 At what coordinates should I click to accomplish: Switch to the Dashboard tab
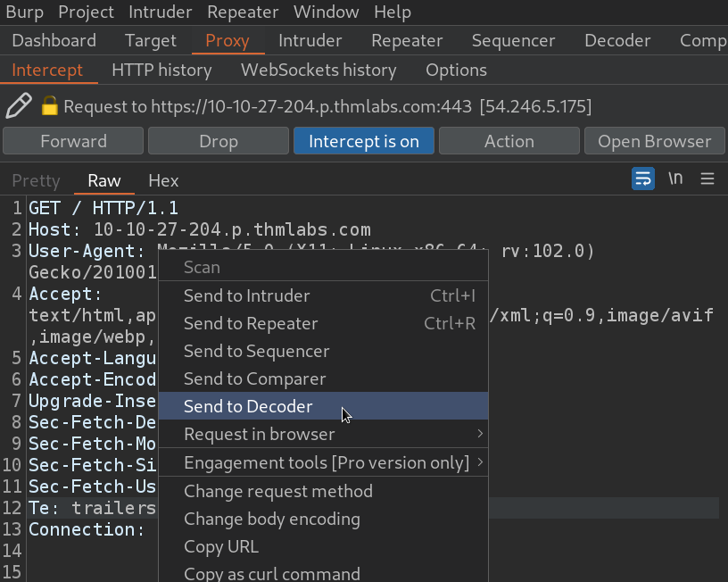point(54,41)
